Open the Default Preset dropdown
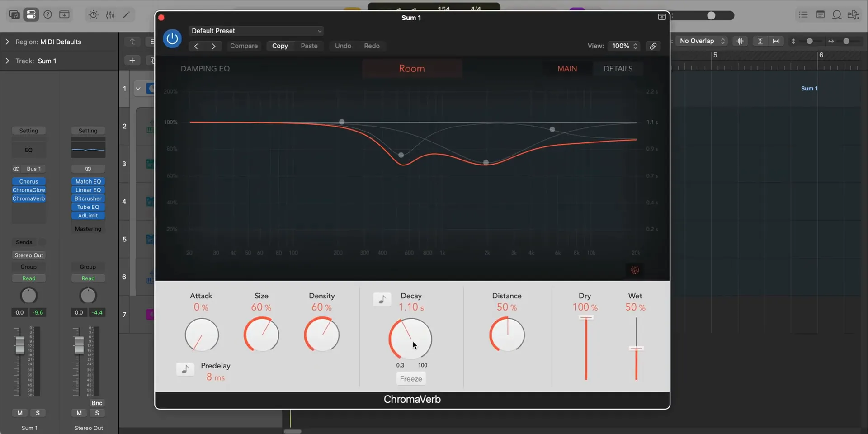Screen dimensions: 868x434 256,31
